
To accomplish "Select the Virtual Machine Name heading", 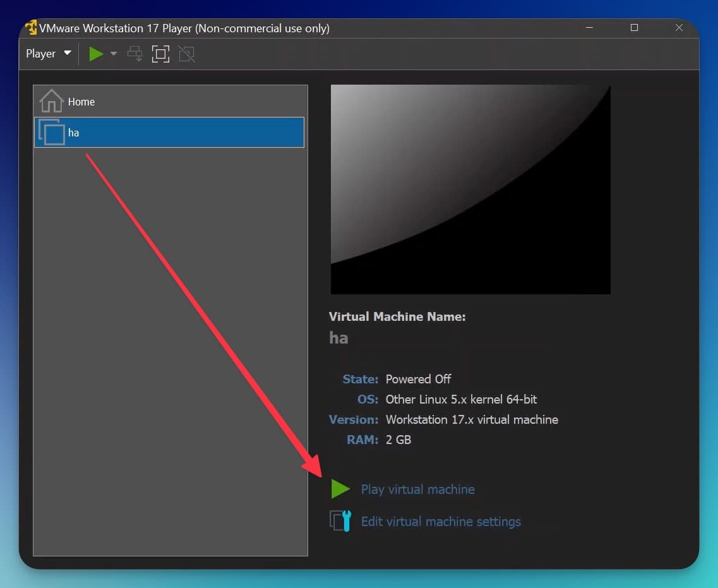I will 397,316.
